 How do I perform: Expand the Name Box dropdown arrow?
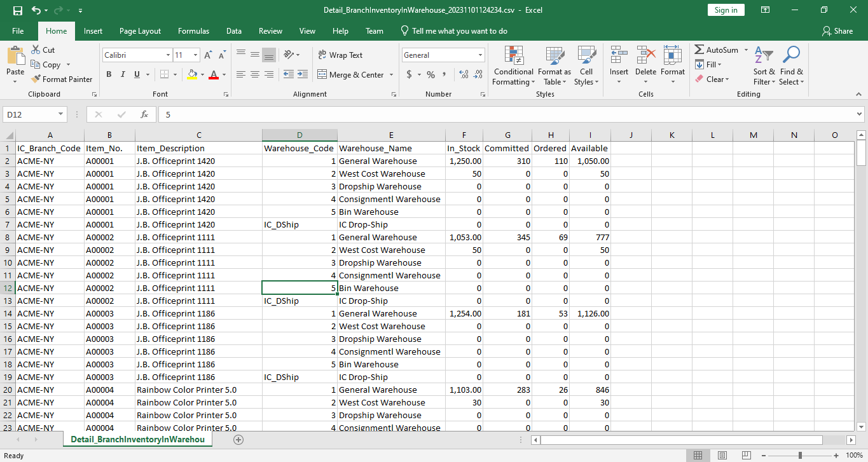[61, 114]
